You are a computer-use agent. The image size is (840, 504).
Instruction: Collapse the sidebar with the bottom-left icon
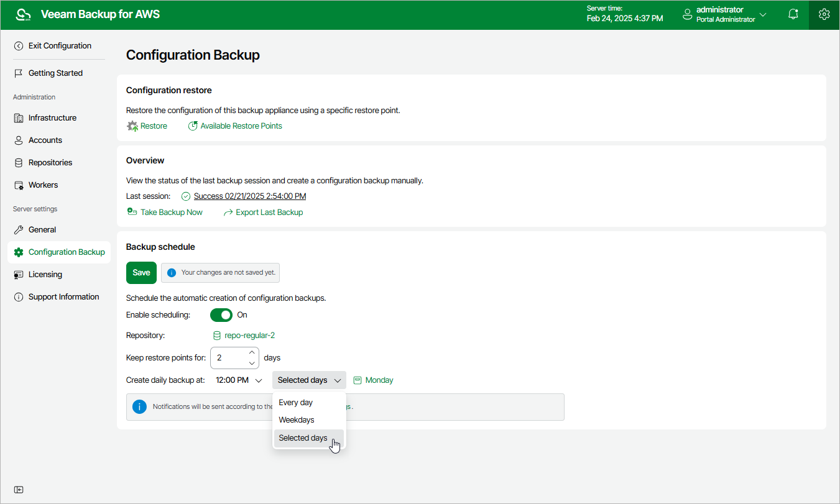(x=19, y=490)
